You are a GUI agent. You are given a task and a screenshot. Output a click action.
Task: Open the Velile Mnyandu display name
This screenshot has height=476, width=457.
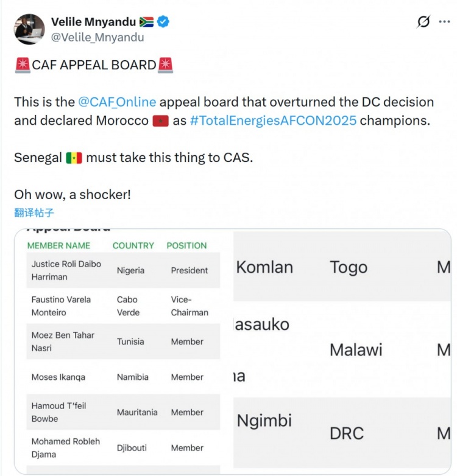click(x=93, y=22)
